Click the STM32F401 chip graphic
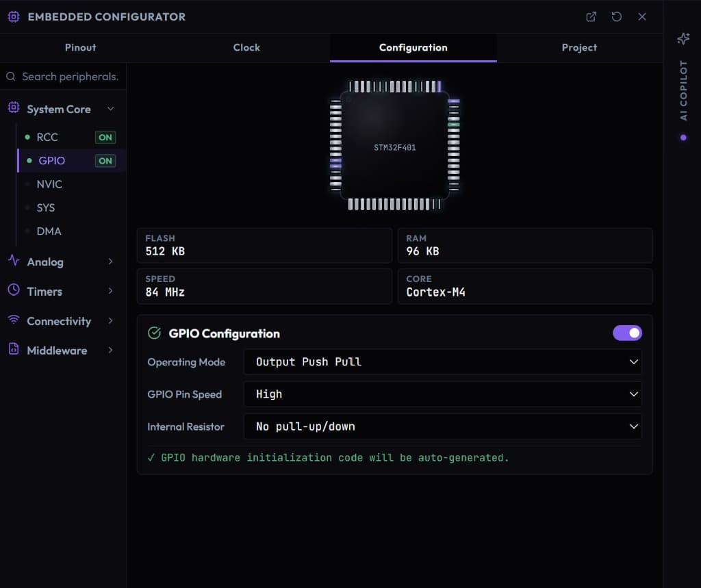The width and height of the screenshot is (701, 588). click(x=395, y=145)
